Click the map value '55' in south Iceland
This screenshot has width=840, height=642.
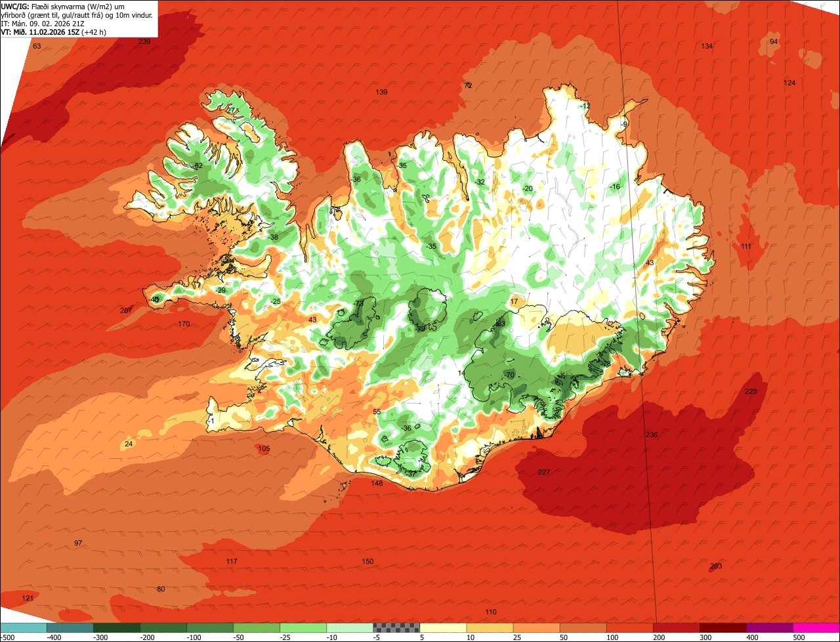[377, 412]
